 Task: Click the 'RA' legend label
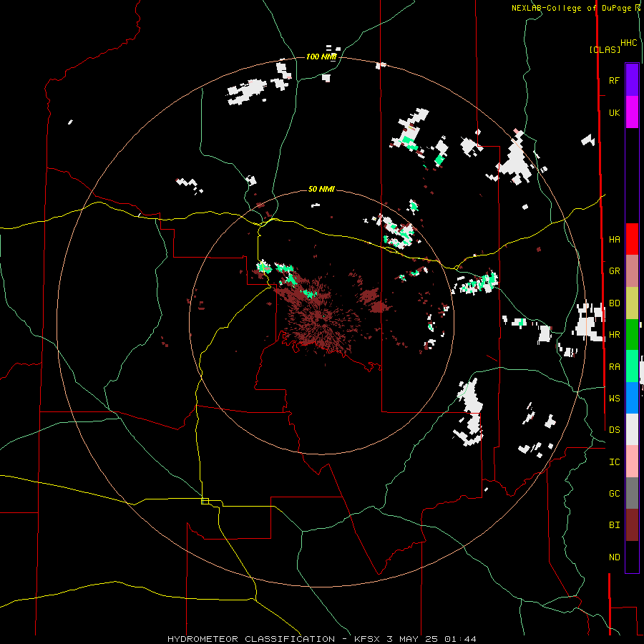[x=614, y=367]
